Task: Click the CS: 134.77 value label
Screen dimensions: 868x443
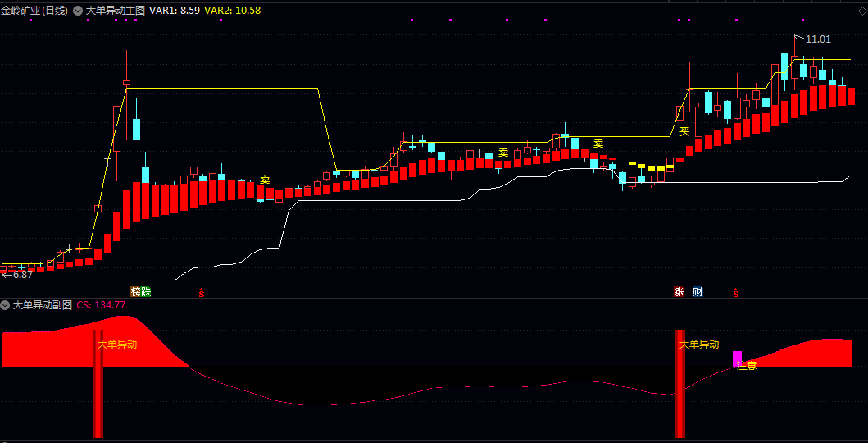Action: (x=102, y=304)
